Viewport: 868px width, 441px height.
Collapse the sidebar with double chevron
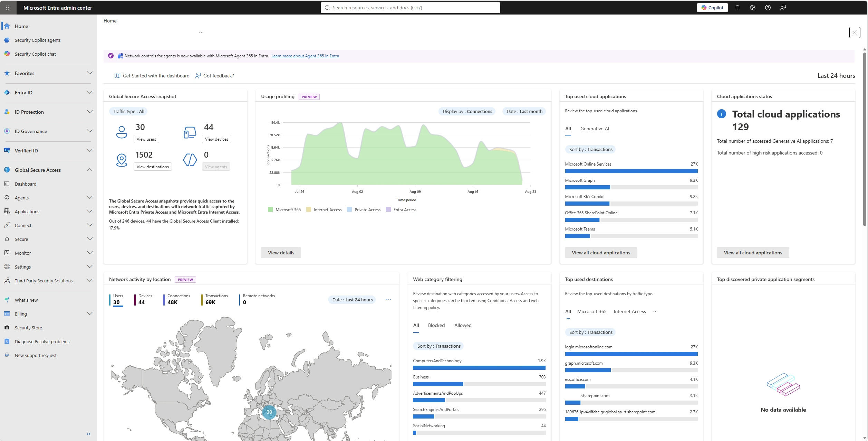point(89,434)
